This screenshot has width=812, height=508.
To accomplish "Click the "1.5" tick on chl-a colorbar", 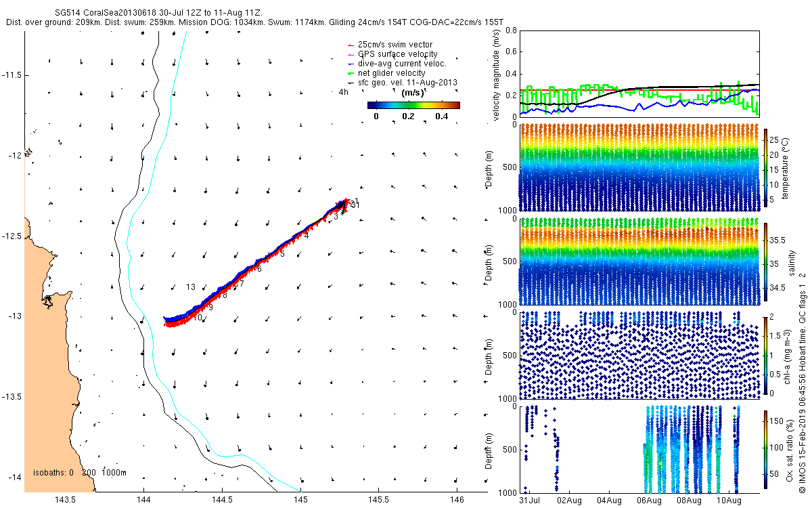I will [777, 335].
